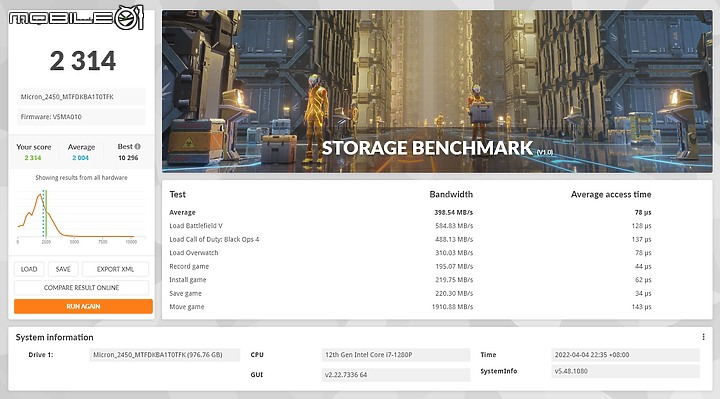The height and width of the screenshot is (399, 720).
Task: Select the Load Battlefield V test row
Action: pos(410,226)
